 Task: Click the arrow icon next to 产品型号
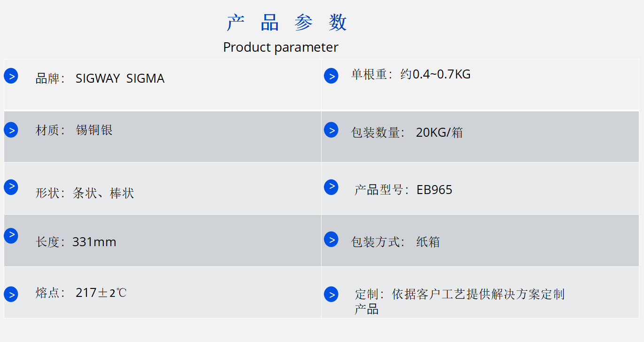click(x=331, y=187)
